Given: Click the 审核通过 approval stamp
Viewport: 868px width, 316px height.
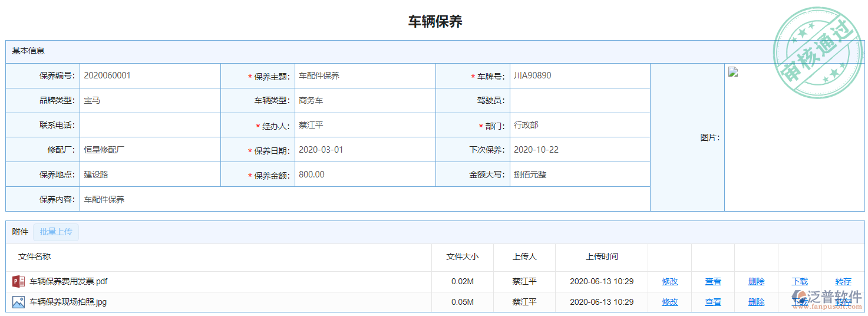Looking at the screenshot, I should [x=819, y=52].
